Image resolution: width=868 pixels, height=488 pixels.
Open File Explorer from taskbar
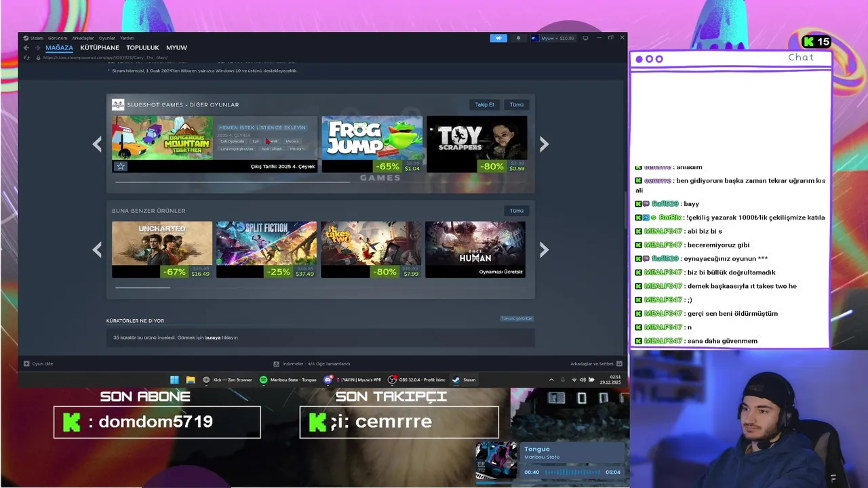click(191, 380)
